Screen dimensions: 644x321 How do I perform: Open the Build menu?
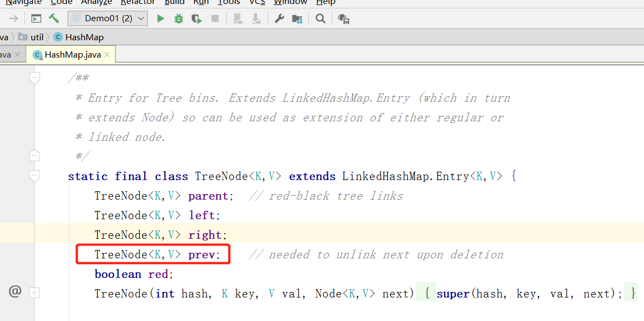point(175,2)
